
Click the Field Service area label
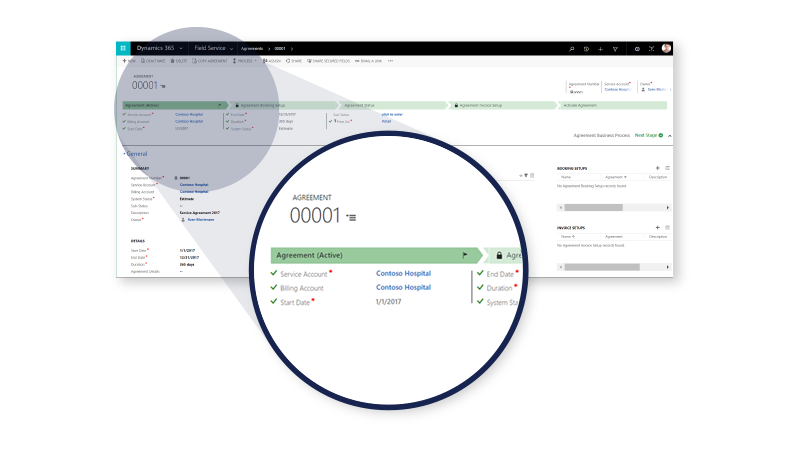coord(210,48)
